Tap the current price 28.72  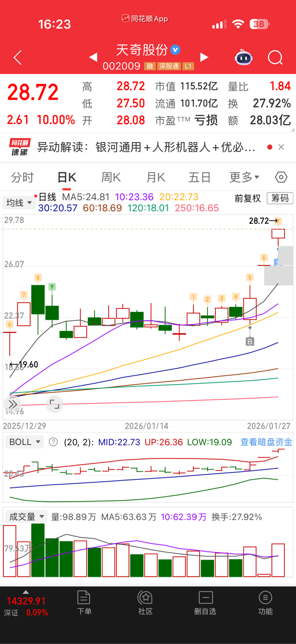(33, 92)
